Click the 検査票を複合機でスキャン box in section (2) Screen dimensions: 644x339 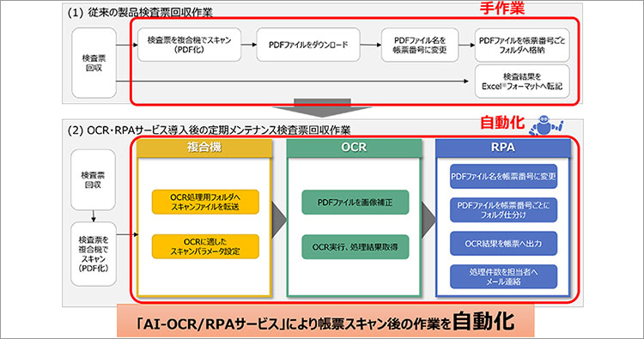(94, 254)
